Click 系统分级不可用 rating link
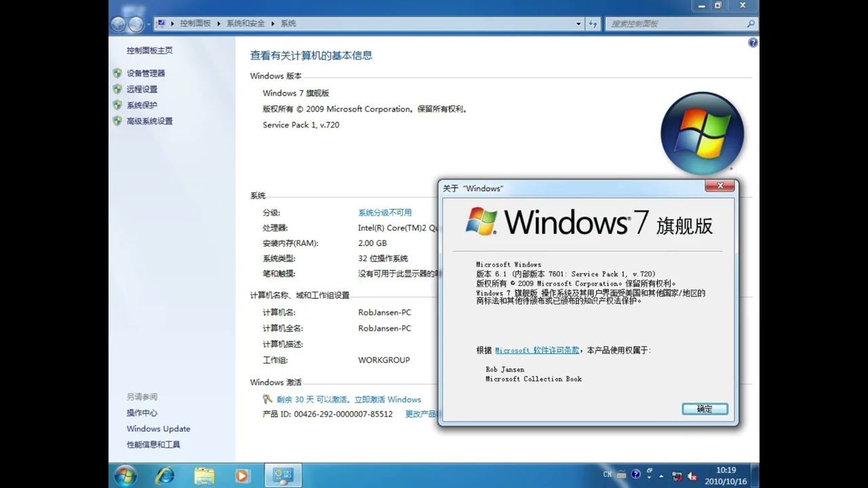 [384, 213]
